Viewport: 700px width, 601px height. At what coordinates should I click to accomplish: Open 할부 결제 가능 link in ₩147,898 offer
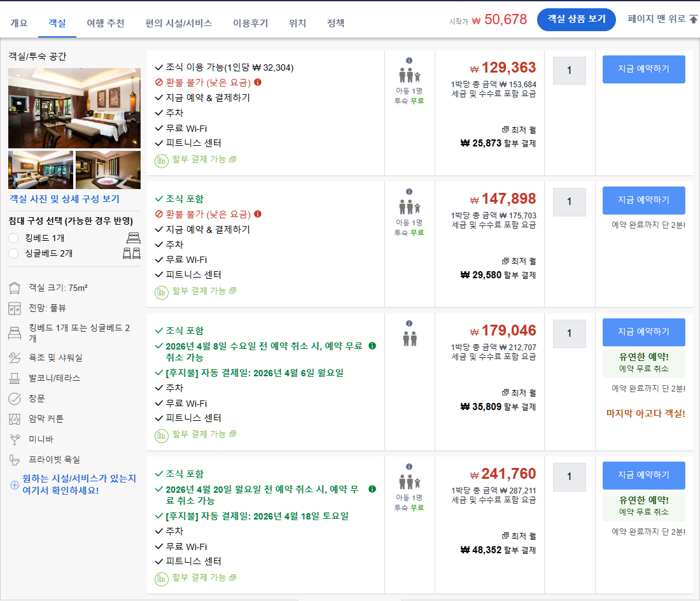(x=204, y=291)
